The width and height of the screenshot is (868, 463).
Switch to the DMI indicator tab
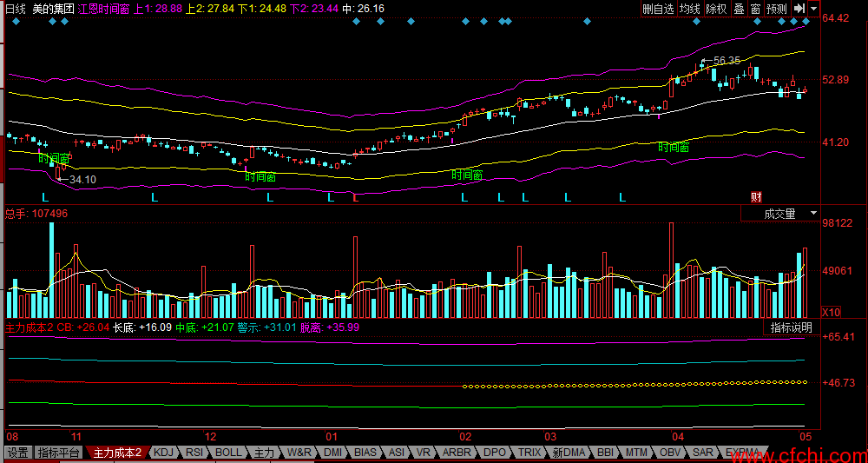click(x=332, y=453)
